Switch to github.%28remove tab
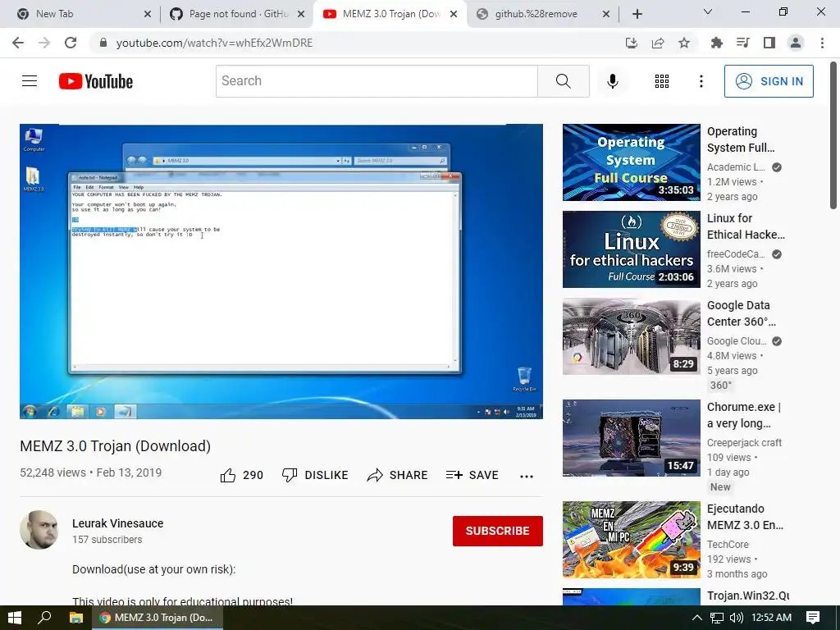 tap(543, 14)
